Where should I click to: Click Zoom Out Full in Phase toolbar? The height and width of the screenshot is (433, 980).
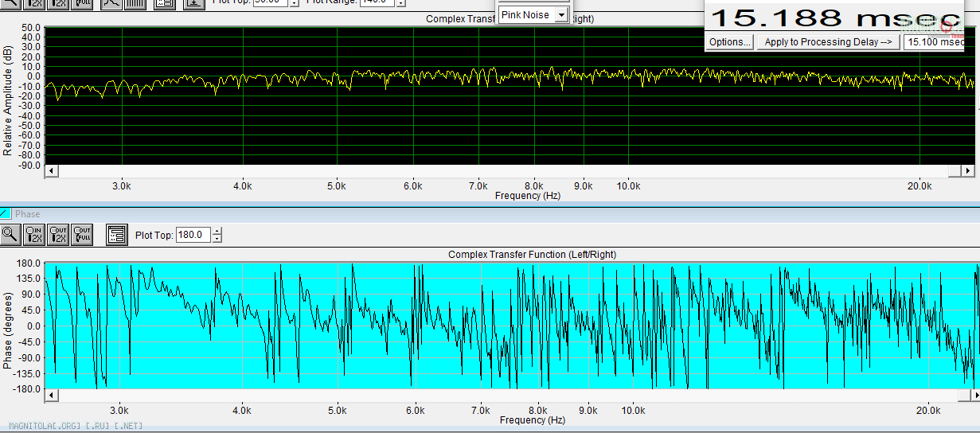pyautogui.click(x=82, y=234)
